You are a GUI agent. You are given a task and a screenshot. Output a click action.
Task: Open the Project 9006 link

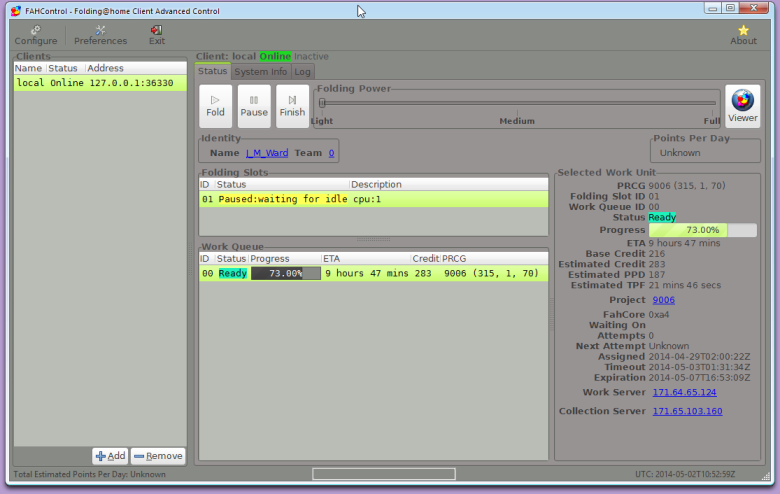(664, 299)
